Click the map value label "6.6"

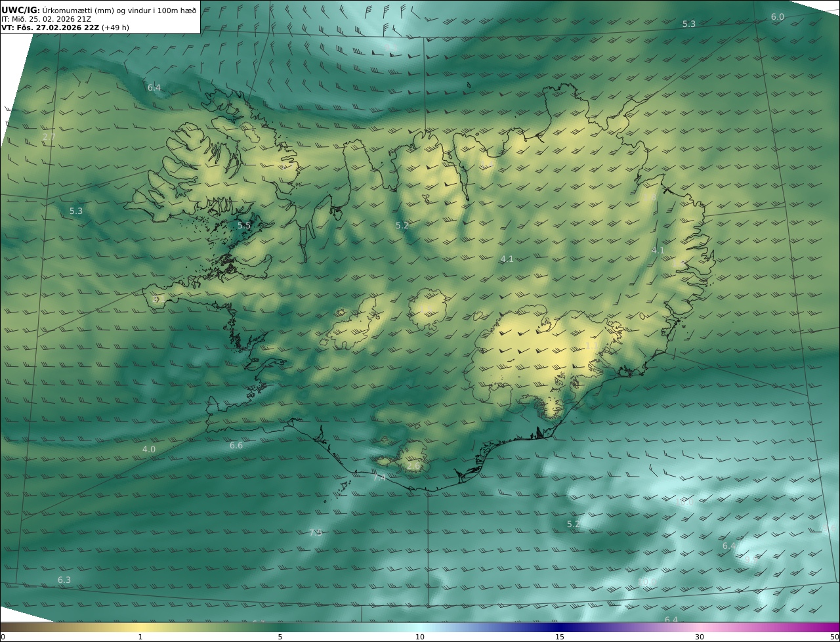point(236,446)
